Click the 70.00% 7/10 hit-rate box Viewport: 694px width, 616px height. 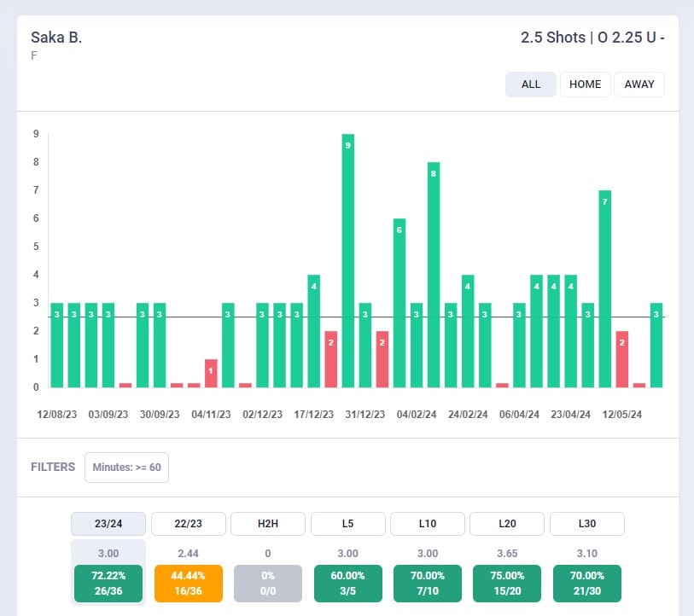[x=428, y=584]
